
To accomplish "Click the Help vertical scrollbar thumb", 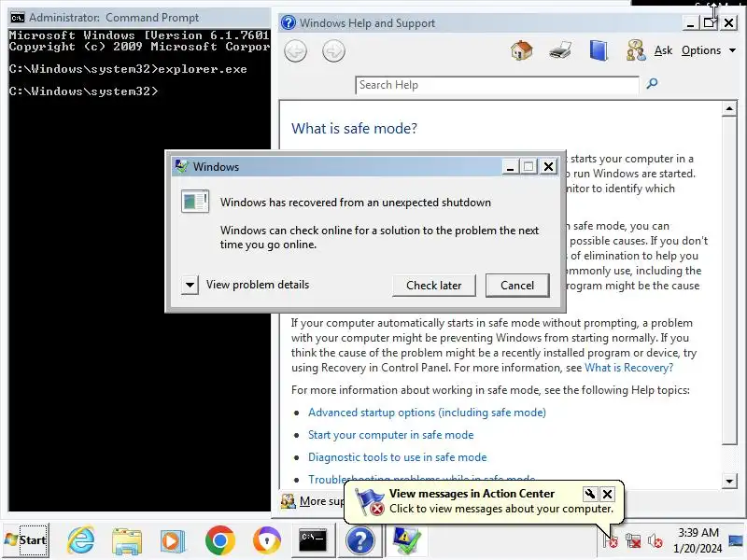I will tap(729, 281).
